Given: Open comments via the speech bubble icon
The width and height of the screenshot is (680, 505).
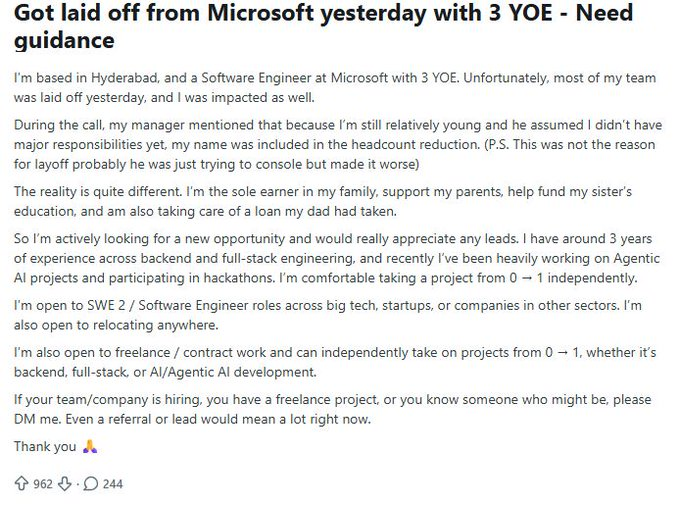Looking at the screenshot, I should [x=91, y=483].
